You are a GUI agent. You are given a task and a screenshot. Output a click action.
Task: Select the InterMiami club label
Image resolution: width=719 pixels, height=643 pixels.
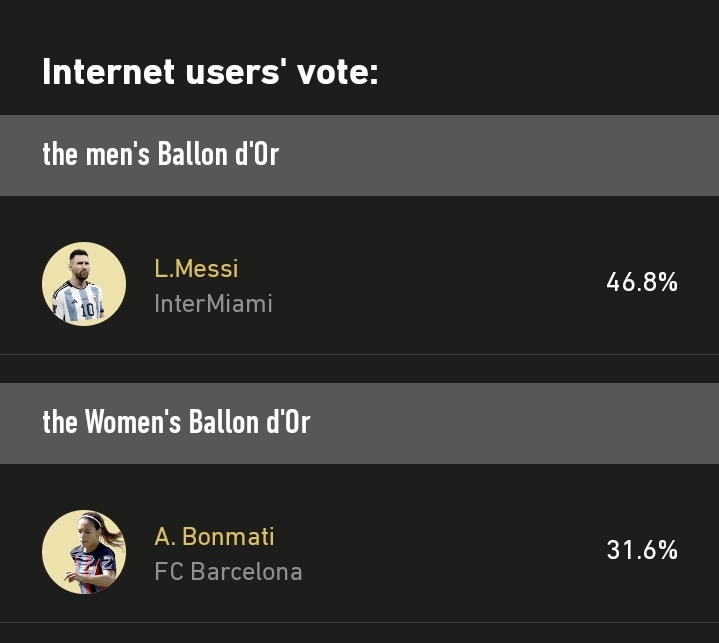(213, 304)
